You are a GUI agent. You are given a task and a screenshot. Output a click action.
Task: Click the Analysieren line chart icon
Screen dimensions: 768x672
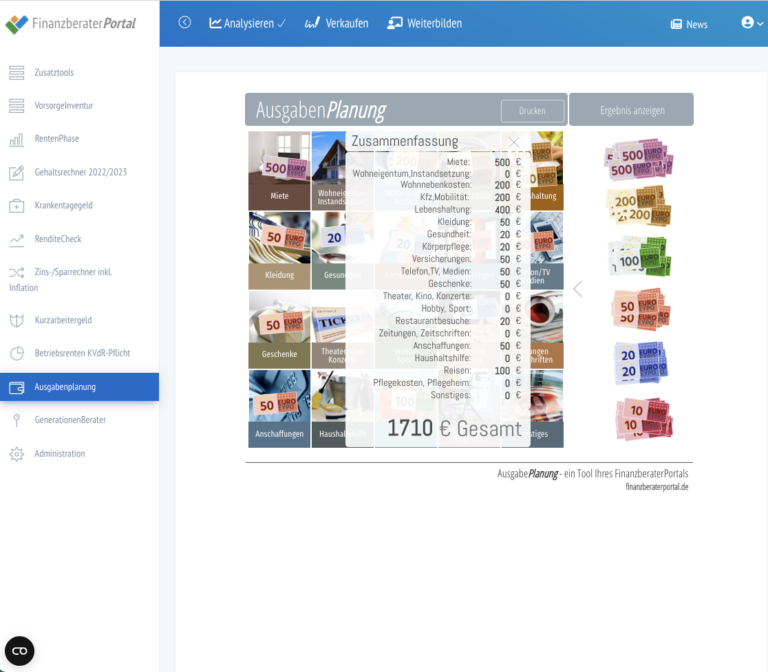coord(215,23)
